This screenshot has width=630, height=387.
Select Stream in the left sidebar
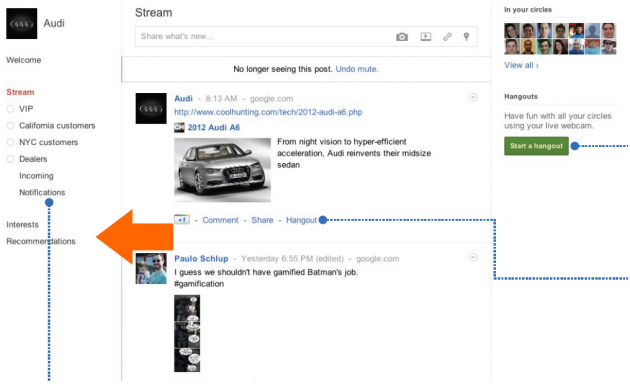pyautogui.click(x=20, y=92)
